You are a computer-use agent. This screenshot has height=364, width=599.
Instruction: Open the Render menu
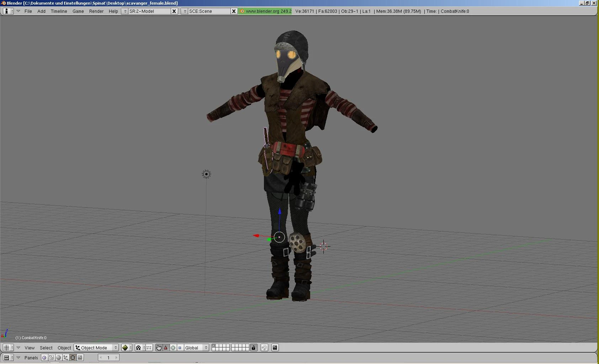[x=96, y=11]
